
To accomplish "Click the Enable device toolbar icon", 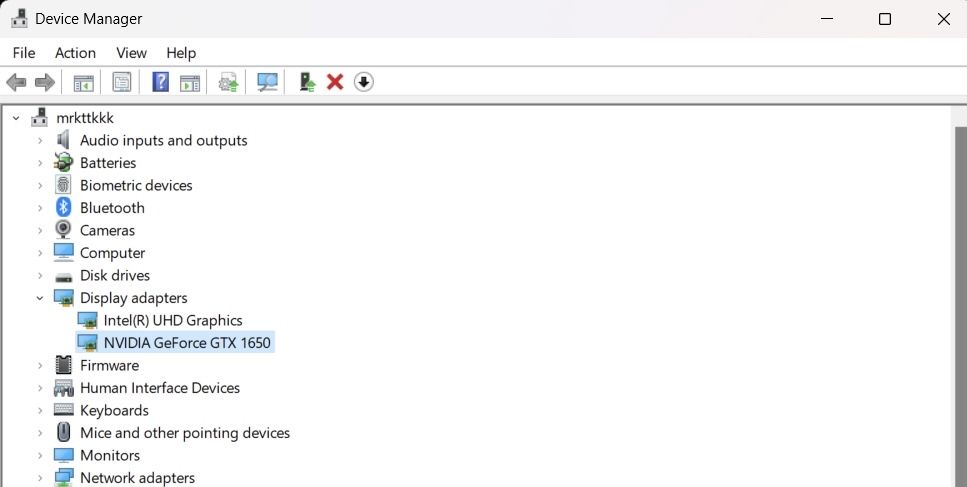I will click(307, 82).
